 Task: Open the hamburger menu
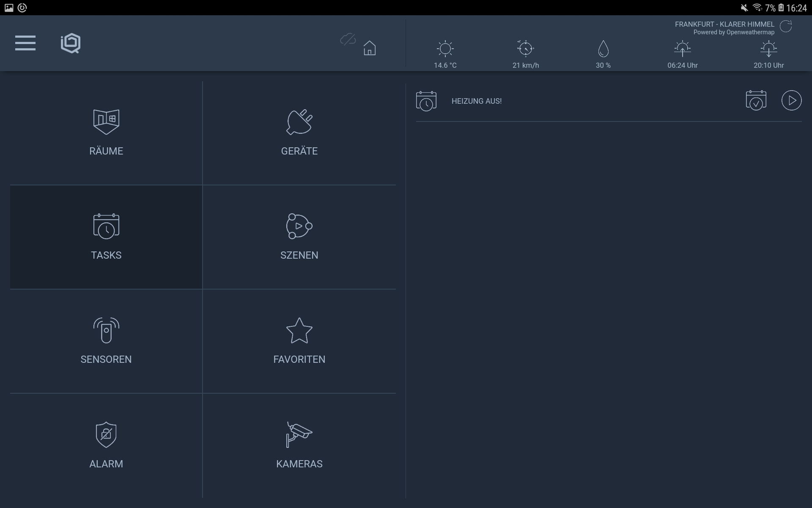[x=25, y=43]
